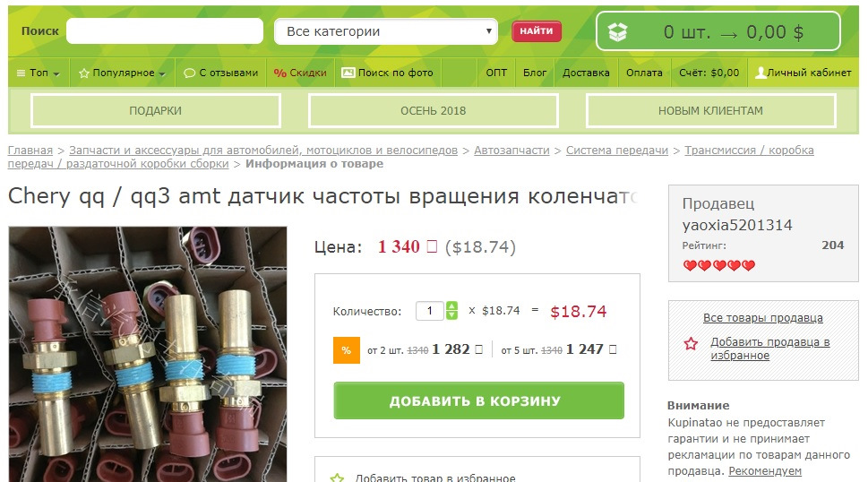The height and width of the screenshot is (482, 868).
Task: Increase the quantity using the green stepper arrows
Action: pyautogui.click(x=451, y=306)
